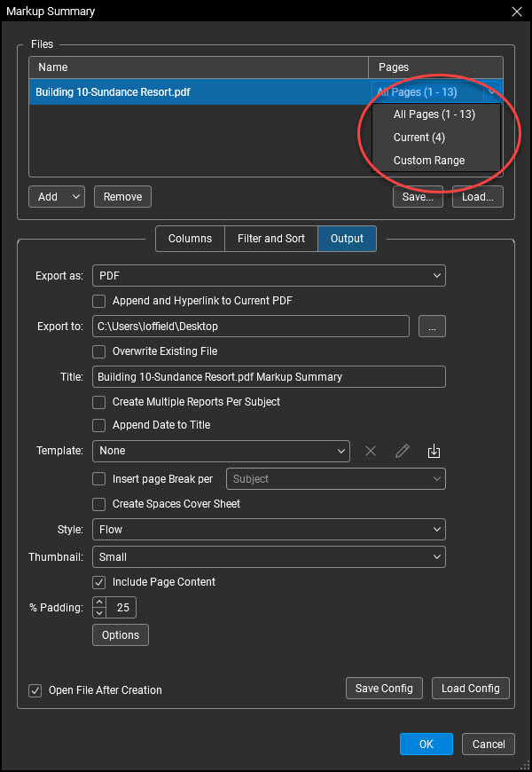This screenshot has height=772, width=532.
Task: Select Custom Range from Pages list
Action: [x=428, y=161]
